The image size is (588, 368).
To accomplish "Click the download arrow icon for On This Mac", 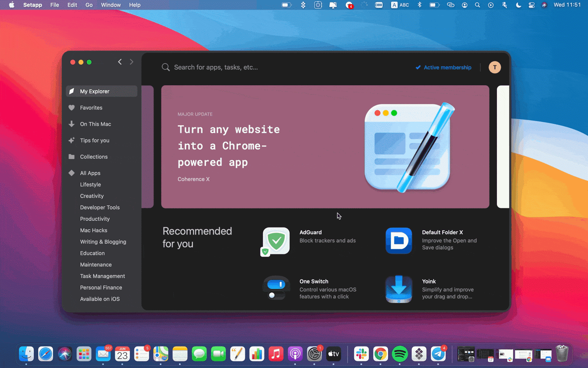I will point(72,124).
